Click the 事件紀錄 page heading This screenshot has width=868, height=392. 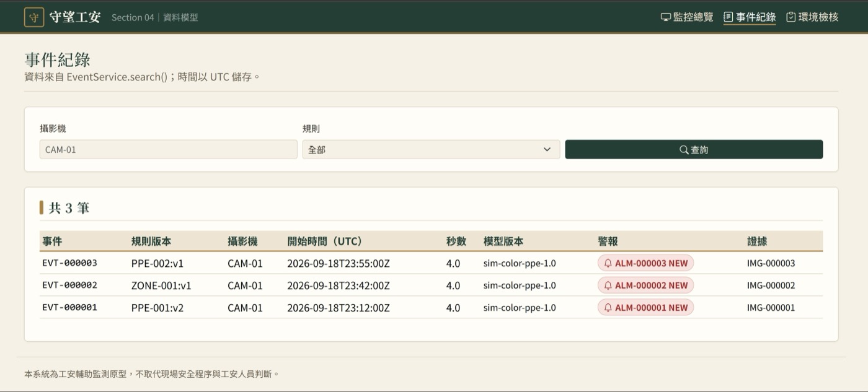(x=58, y=59)
